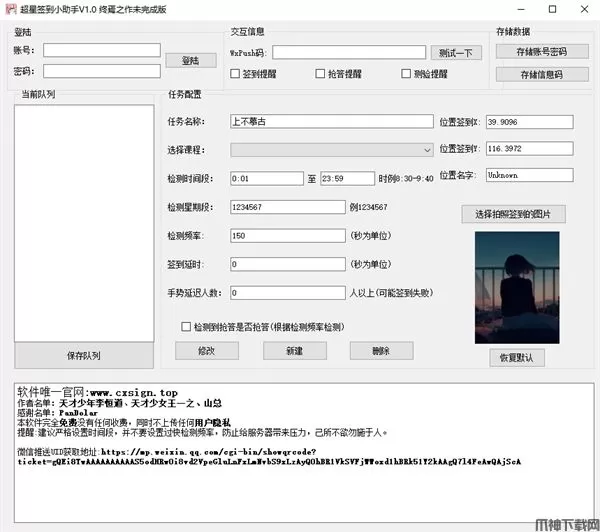Edit the 检测频率 field showing 150
This screenshot has width=600, height=532.
(288, 236)
